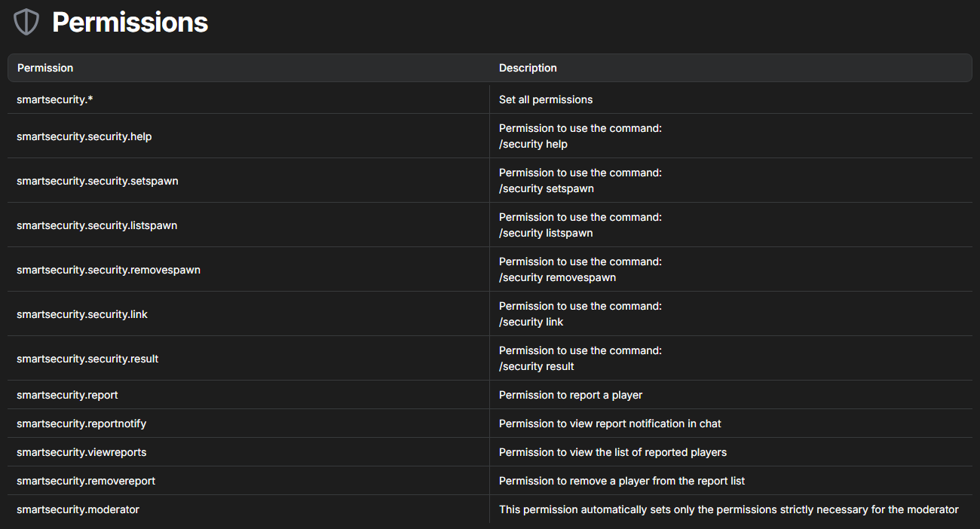980x529 pixels.
Task: Select the smartsecurity.* permission entry
Action: (x=50, y=99)
